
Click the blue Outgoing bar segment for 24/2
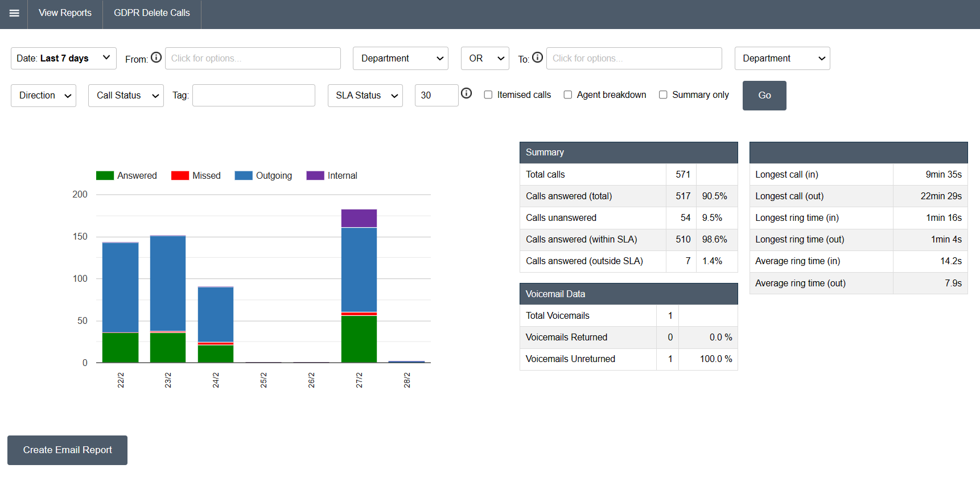tap(216, 314)
